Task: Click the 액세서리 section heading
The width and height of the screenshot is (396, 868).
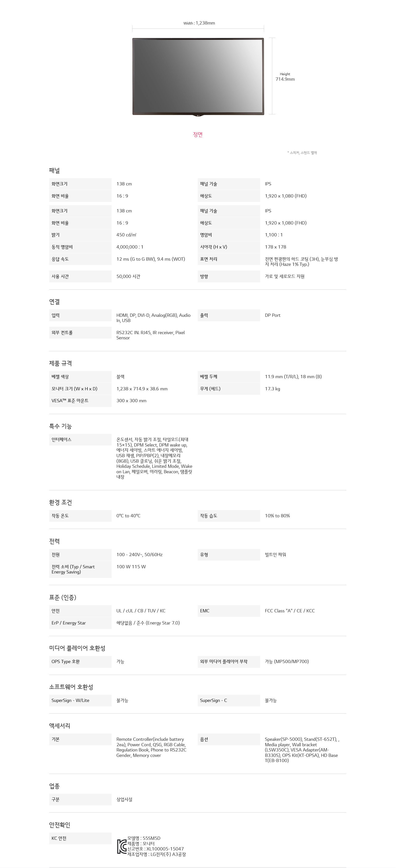Action: pos(60,725)
